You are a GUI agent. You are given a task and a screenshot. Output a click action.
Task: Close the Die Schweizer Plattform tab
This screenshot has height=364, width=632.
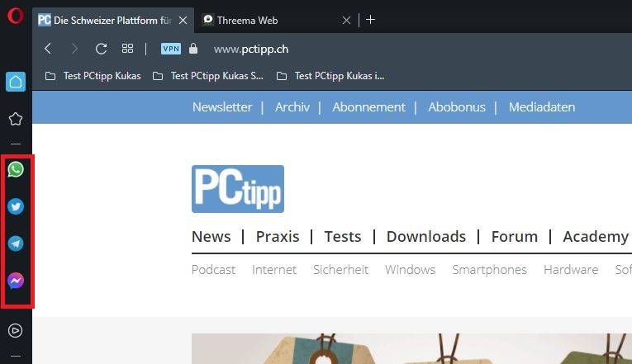pyautogui.click(x=183, y=20)
